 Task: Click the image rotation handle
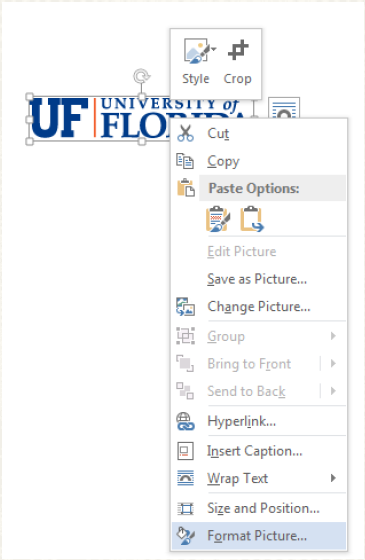point(141,75)
